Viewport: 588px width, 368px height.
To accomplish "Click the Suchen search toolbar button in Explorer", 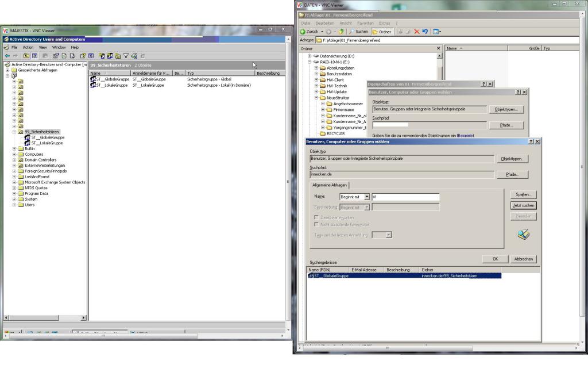I will point(358,32).
